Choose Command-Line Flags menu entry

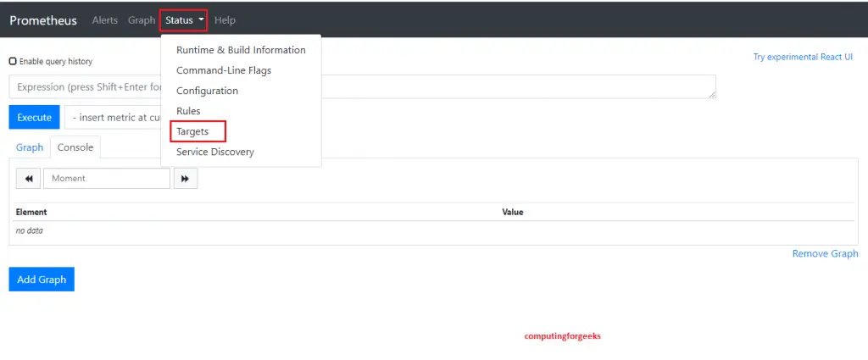224,70
